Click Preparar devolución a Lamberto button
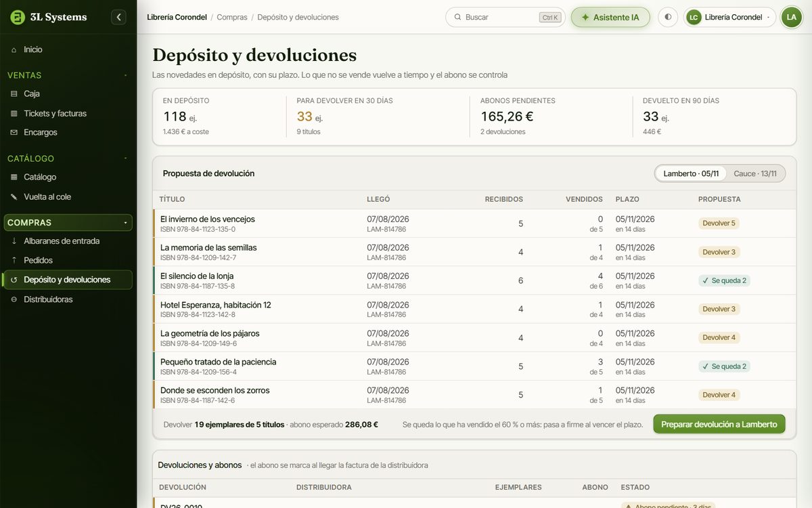The height and width of the screenshot is (508, 812). tap(719, 424)
